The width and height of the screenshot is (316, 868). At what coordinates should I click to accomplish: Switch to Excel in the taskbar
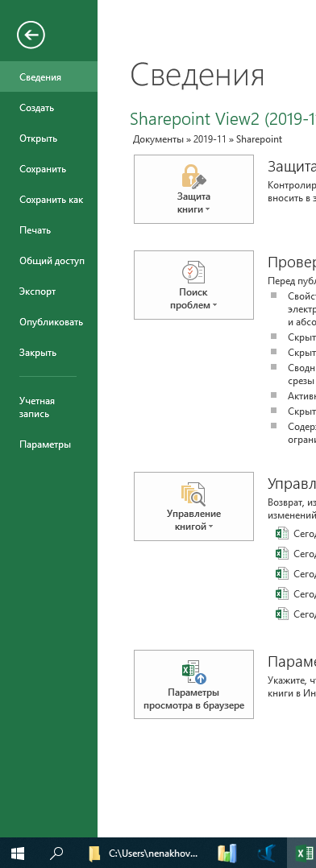[302, 853]
